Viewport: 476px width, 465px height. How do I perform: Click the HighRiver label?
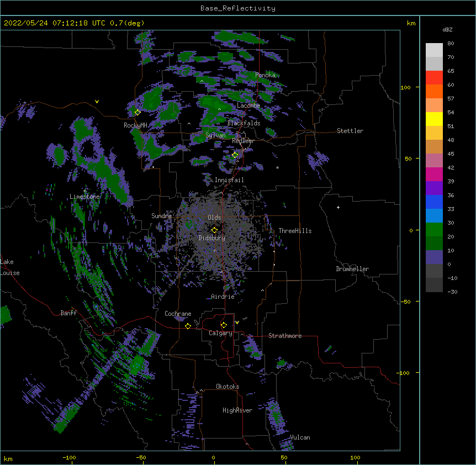tap(237, 410)
